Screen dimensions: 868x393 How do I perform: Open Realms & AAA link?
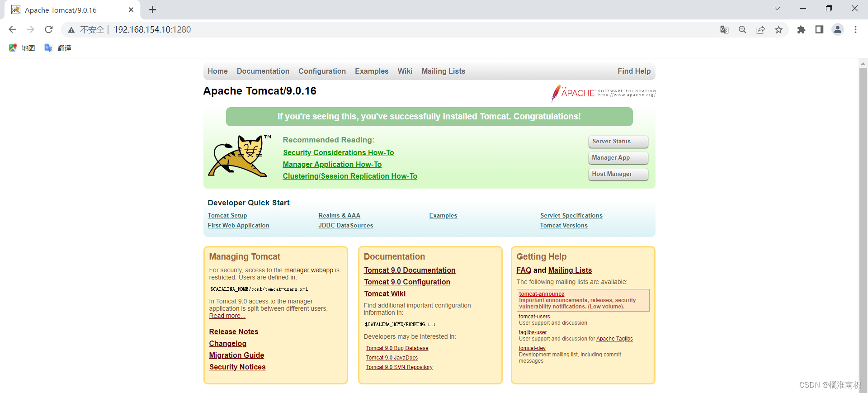[x=339, y=215]
